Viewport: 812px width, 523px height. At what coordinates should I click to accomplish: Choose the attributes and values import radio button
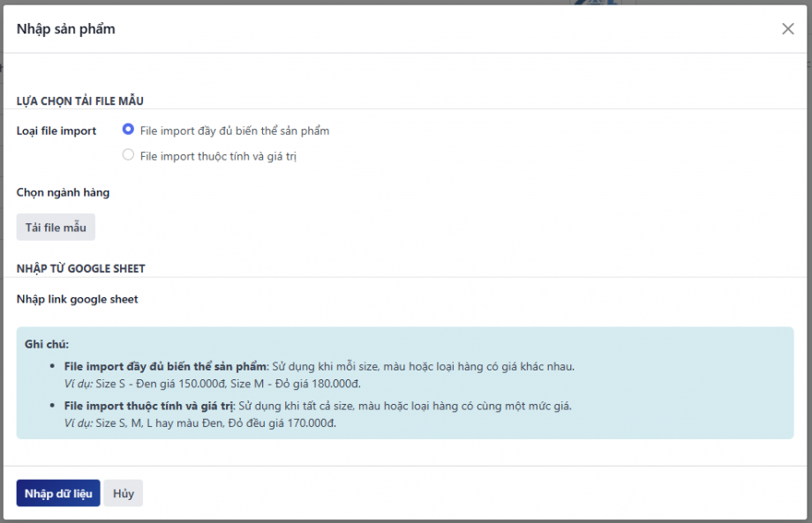[x=129, y=155]
